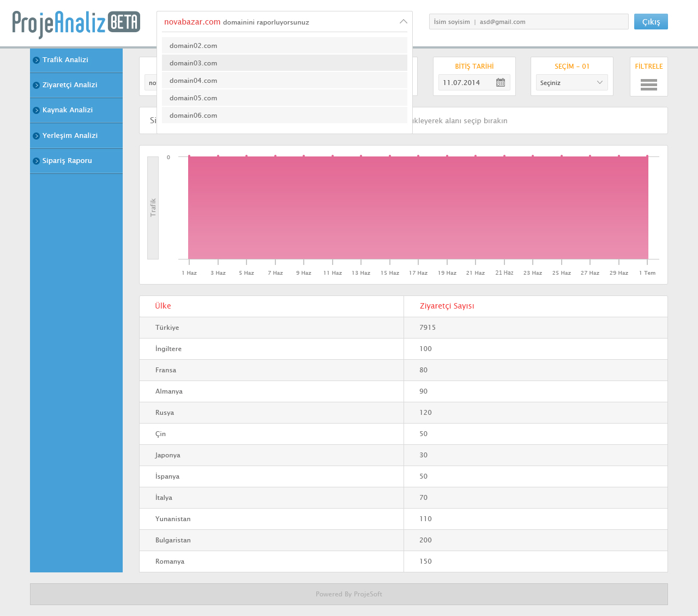Open Sipariş Raporu in the sidebar
The height and width of the screenshot is (616, 698).
click(x=67, y=161)
